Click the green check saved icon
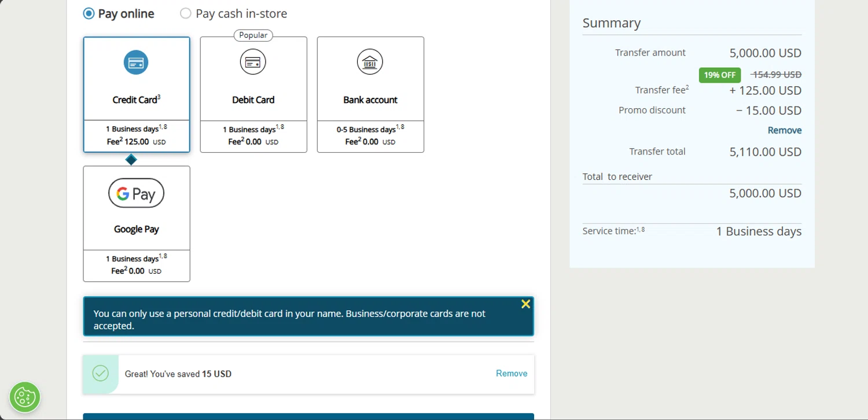Screen dimensions: 868x420 101,373
